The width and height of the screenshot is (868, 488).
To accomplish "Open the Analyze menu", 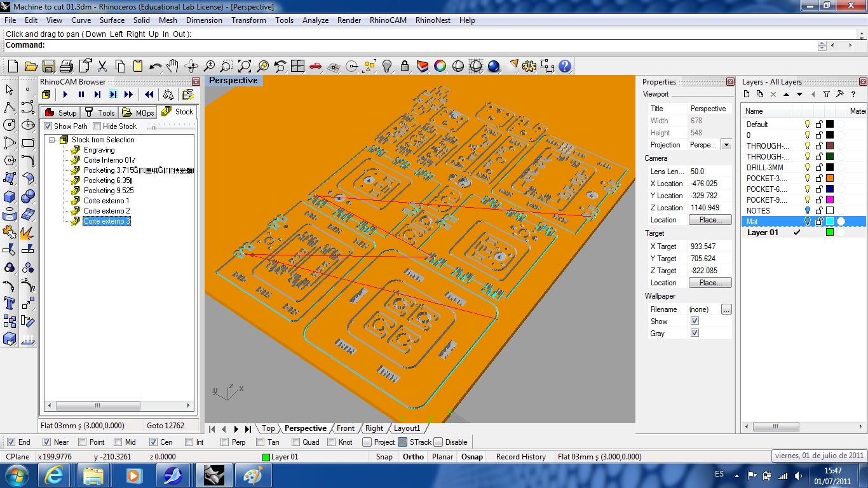I will (315, 20).
